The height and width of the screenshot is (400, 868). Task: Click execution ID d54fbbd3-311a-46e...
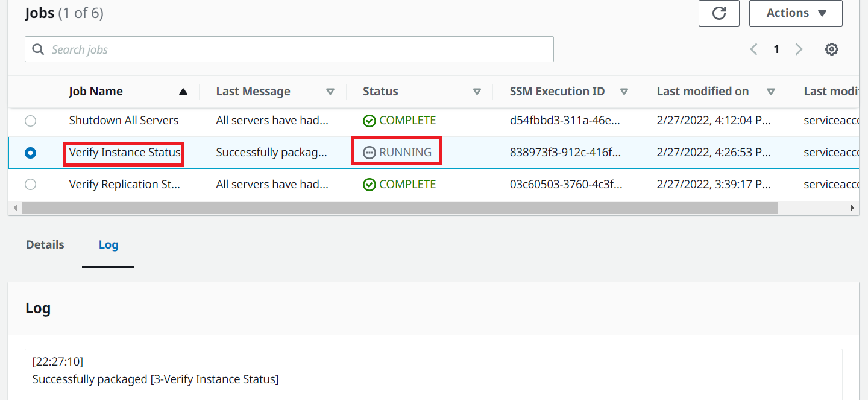tap(565, 121)
